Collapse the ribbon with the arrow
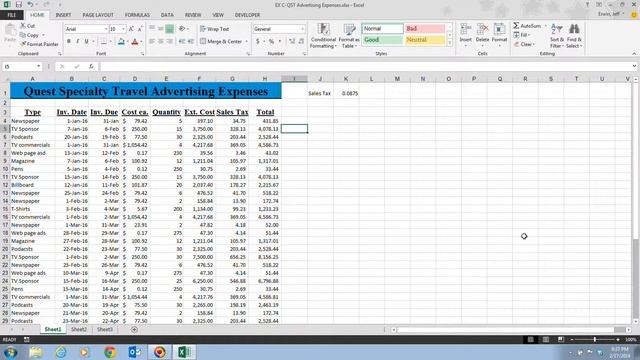Viewport: 640px width, 360px height. coord(634,53)
